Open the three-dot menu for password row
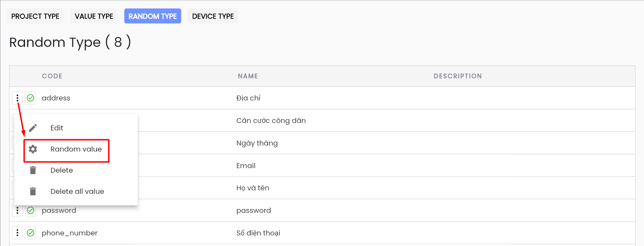The image size is (644, 246). (x=17, y=210)
